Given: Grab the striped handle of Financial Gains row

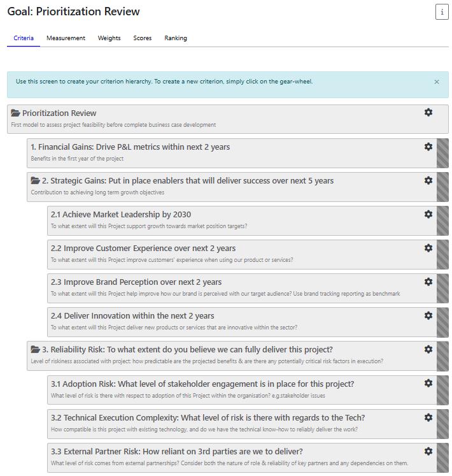Looking at the screenshot, I should tap(442, 154).
